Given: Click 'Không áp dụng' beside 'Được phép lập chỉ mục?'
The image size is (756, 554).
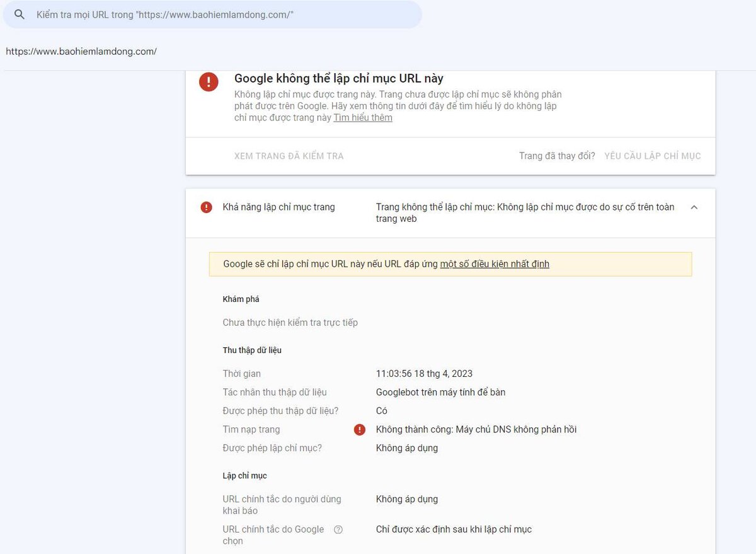Looking at the screenshot, I should (407, 448).
